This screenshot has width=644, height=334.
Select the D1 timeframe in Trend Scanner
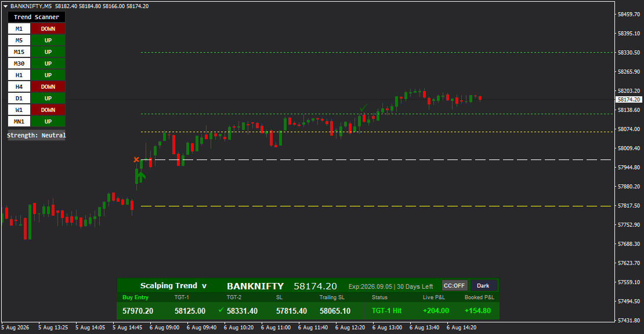click(19, 98)
